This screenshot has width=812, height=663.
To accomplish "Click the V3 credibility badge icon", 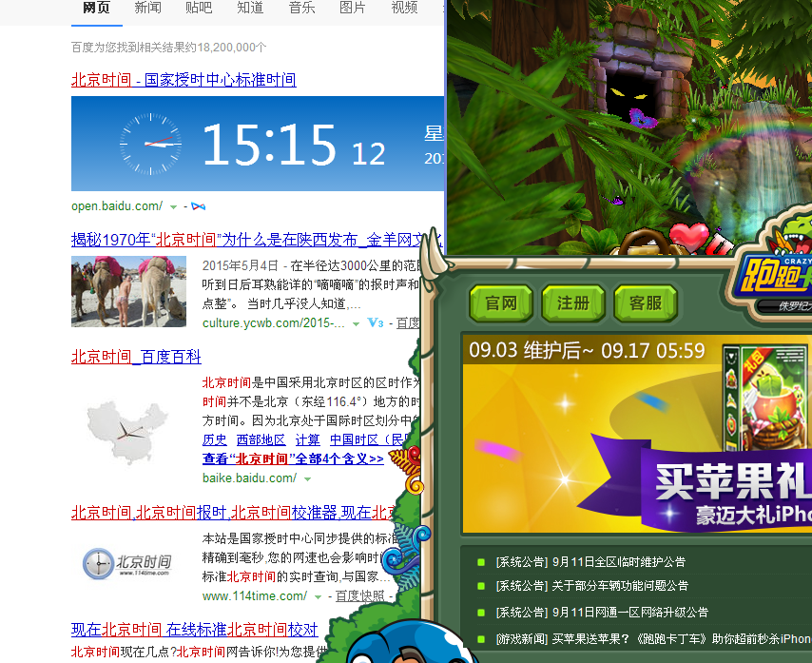I will pos(376,322).
